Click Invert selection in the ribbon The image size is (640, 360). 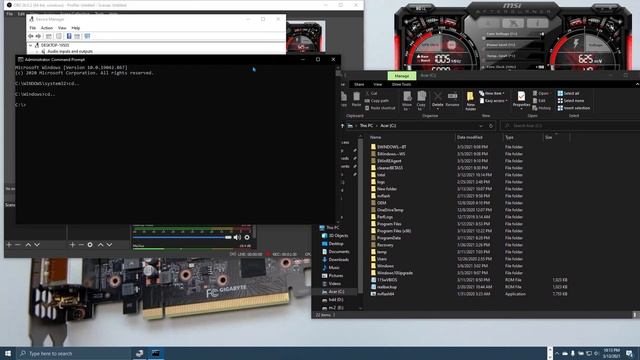573,108
